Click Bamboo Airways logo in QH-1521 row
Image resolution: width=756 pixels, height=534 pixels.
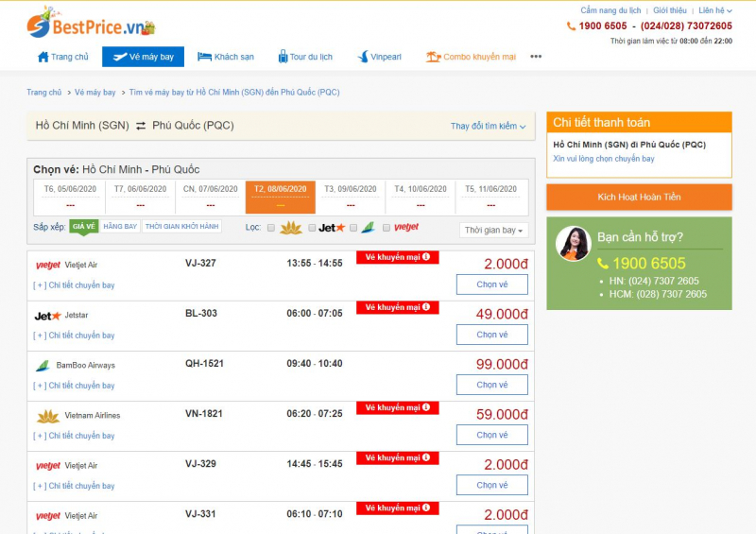43,366
